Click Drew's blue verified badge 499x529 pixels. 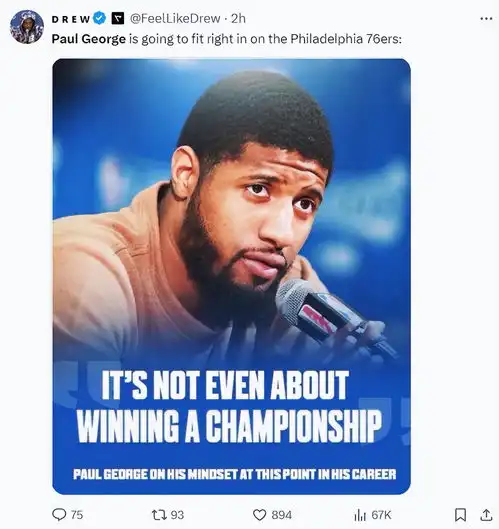100,18
